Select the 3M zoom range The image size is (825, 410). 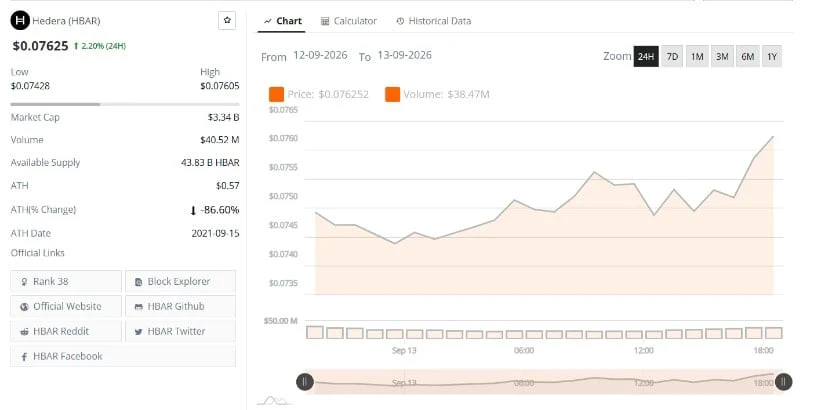pyautogui.click(x=722, y=56)
